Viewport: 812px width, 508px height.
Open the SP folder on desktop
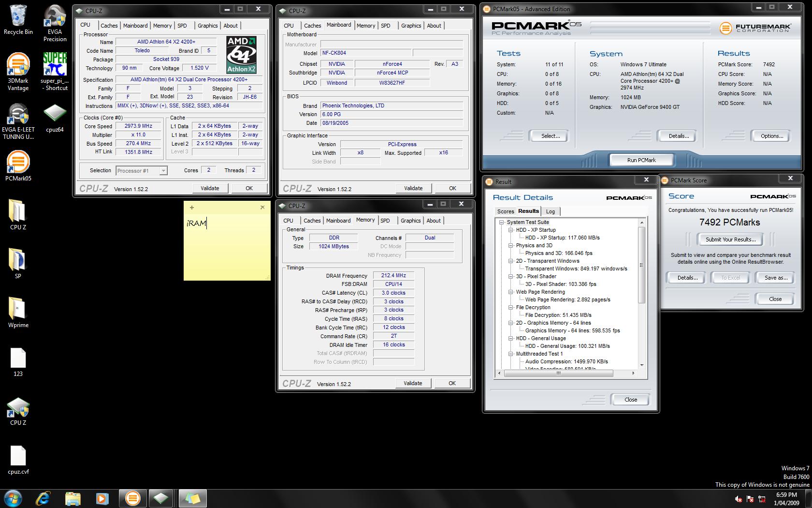coord(18,263)
